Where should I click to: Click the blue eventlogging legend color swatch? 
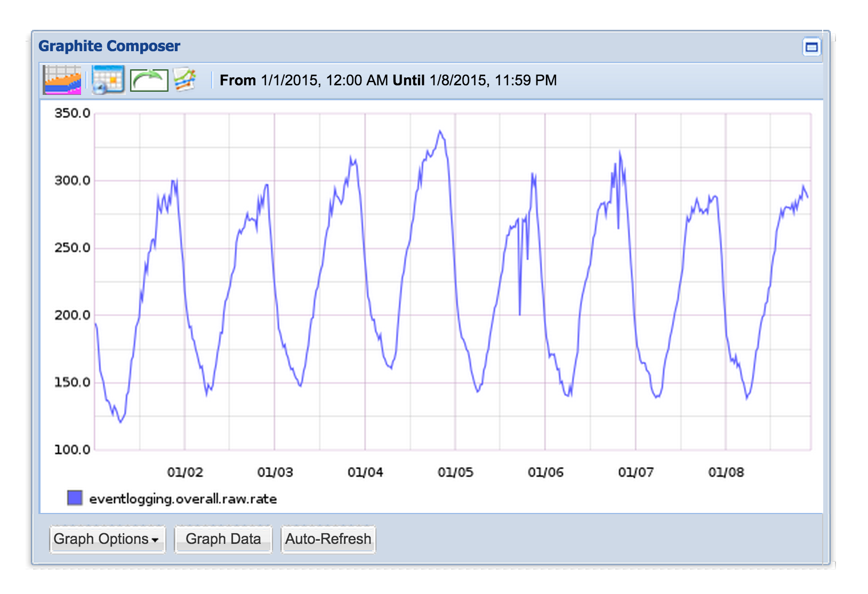pyautogui.click(x=75, y=498)
